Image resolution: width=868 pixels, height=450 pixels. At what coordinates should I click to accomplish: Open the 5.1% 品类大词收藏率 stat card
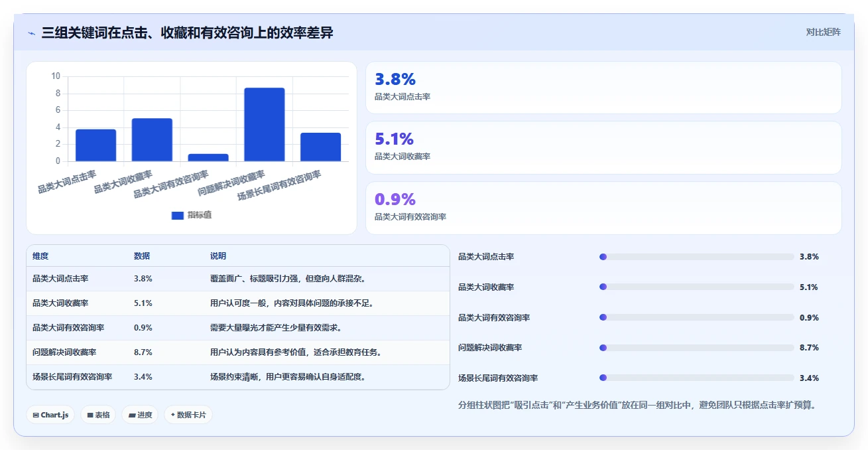[x=603, y=147]
